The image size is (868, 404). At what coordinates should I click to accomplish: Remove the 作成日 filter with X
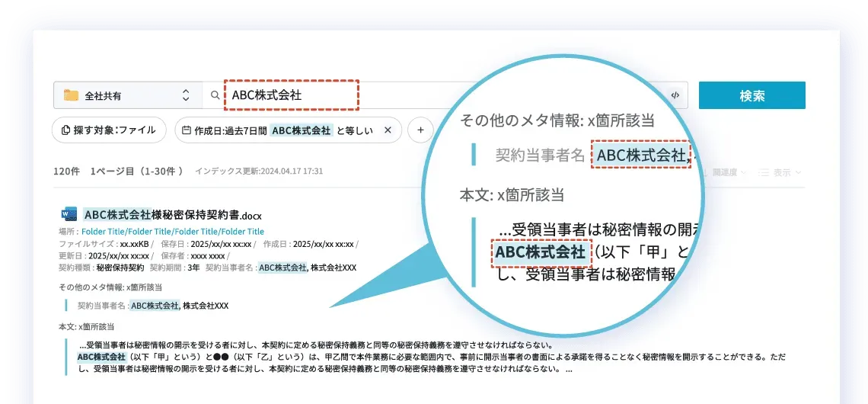[388, 130]
